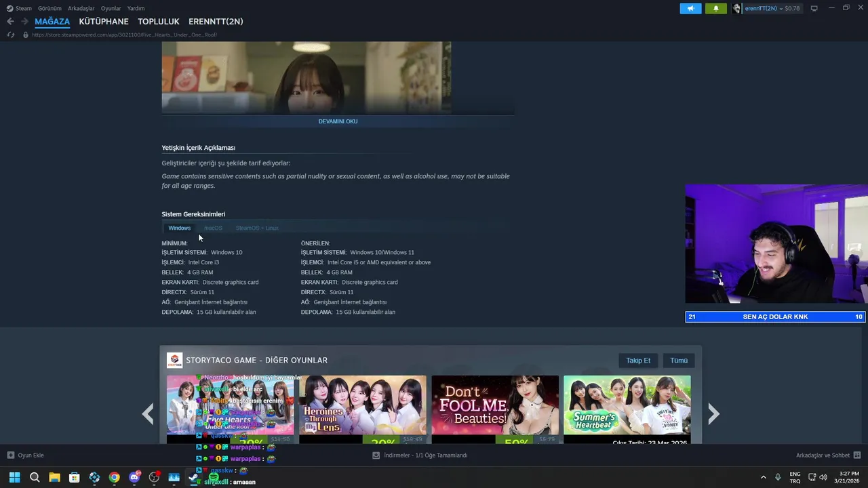The height and width of the screenshot is (488, 868).
Task: Click the Steam taskbar icon
Action: tap(194, 477)
